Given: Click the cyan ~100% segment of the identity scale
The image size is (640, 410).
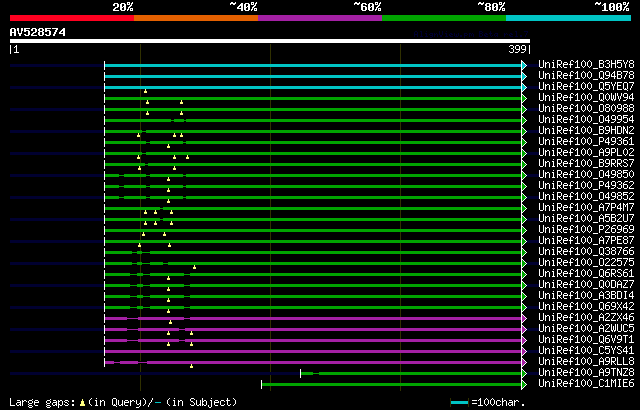Looking at the screenshot, I should tap(569, 18).
